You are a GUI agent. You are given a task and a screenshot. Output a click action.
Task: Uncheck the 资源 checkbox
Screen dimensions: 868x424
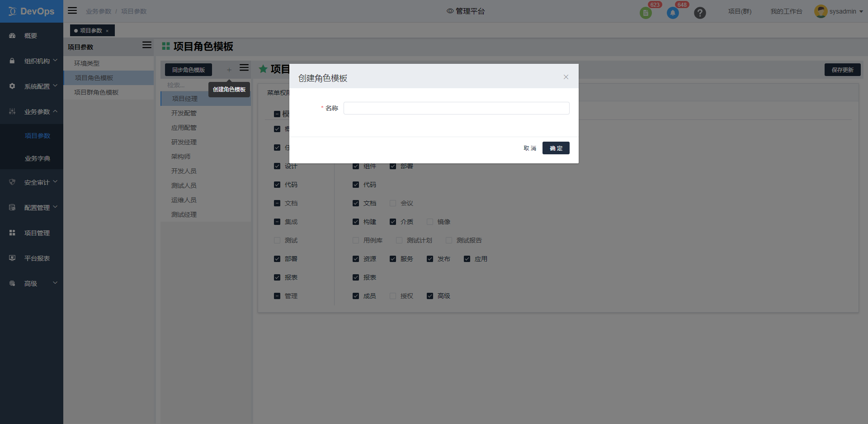pos(356,259)
